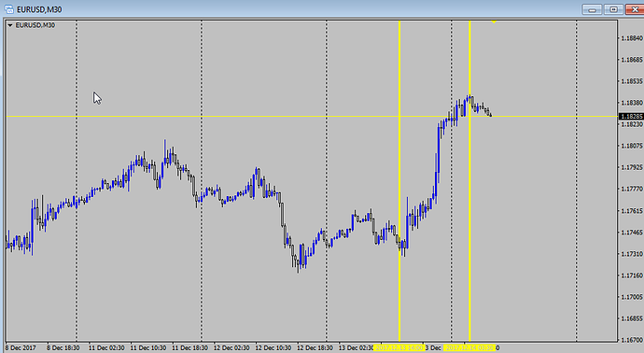644x353 pixels.
Task: Click price scale value 1.18535
Action: tap(632, 81)
